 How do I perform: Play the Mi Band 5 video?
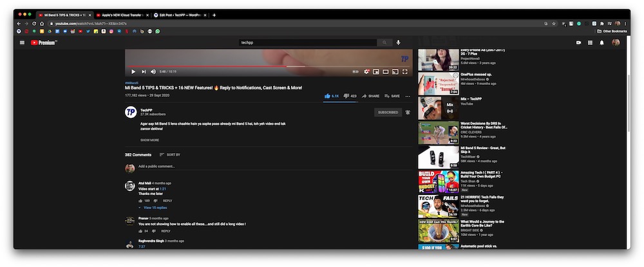pos(133,72)
